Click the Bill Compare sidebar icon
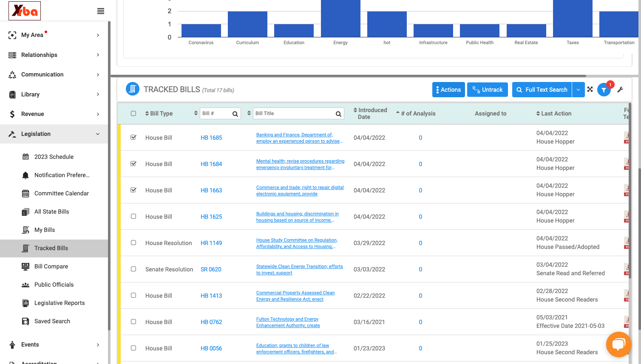641x364 pixels. (26, 267)
